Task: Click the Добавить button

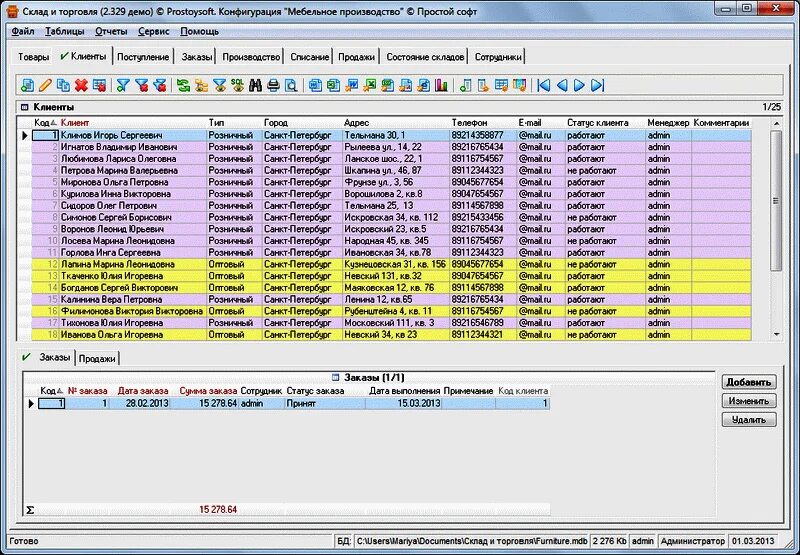Action: (x=748, y=382)
